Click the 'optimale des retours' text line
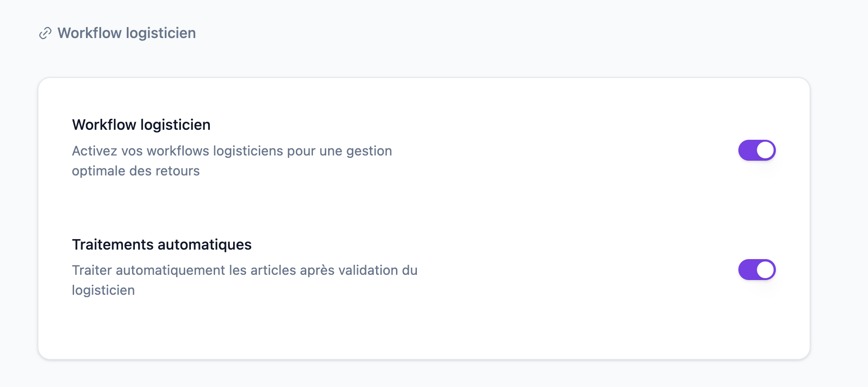Screen dimensions: 868x387 136,171
